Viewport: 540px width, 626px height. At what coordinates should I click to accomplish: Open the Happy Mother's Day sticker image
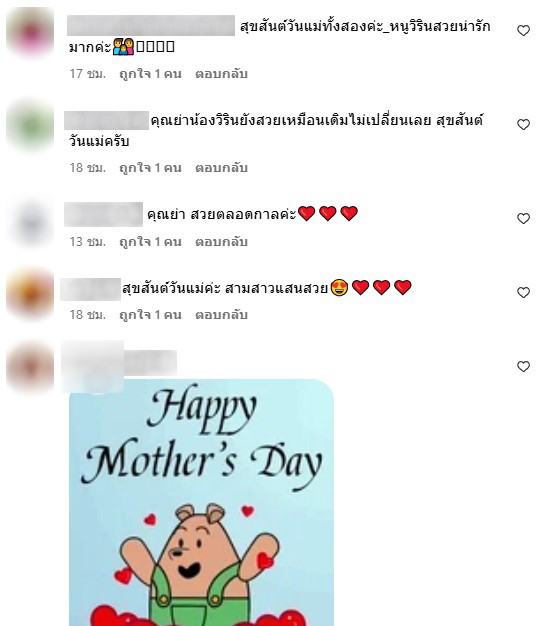point(202,502)
